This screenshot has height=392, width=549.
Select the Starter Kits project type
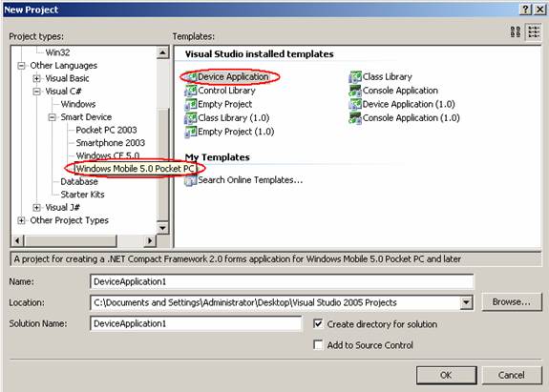pos(82,195)
